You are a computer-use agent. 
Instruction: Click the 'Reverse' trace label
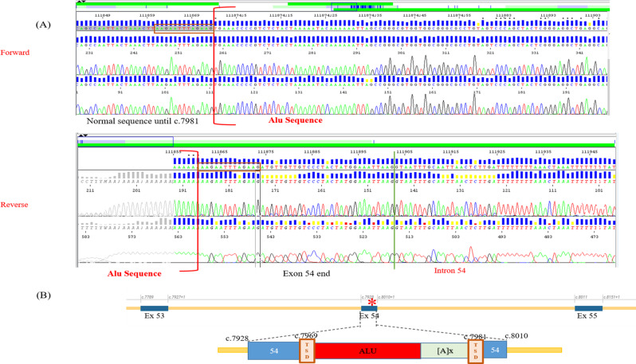[14, 205]
